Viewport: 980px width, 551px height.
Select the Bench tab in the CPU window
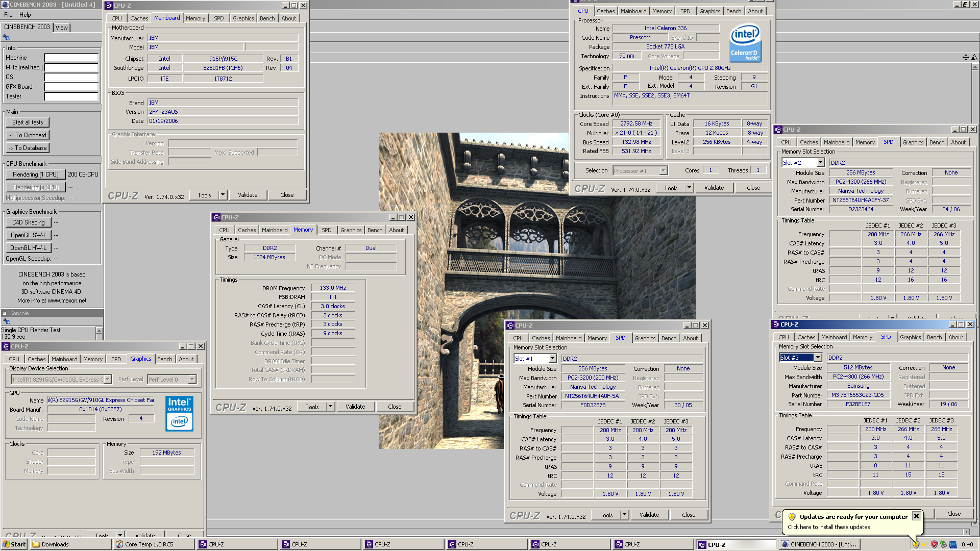[733, 11]
